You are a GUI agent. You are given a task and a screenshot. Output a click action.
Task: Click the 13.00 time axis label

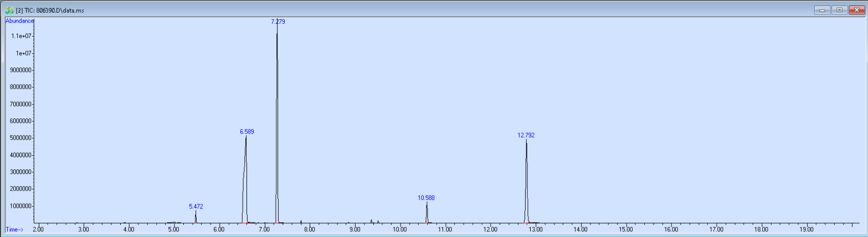[536, 229]
